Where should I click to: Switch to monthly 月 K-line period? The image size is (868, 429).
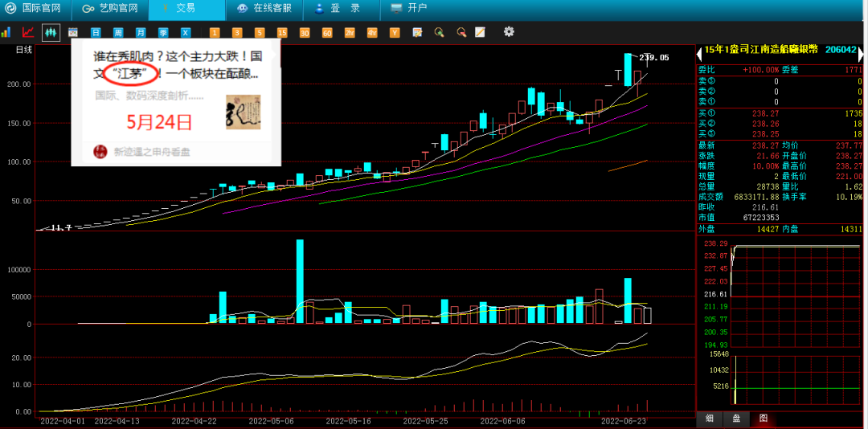click(x=141, y=33)
